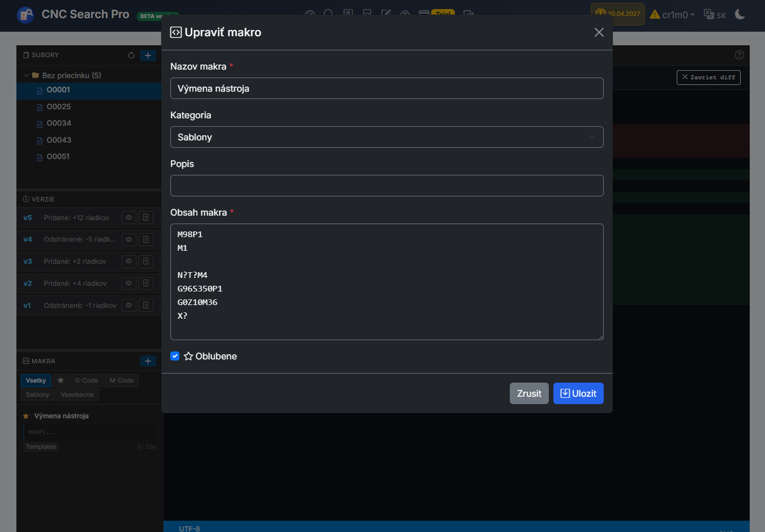Collapse the Bez priecinku folder
Screen dimensions: 765x532
(x=26, y=75)
